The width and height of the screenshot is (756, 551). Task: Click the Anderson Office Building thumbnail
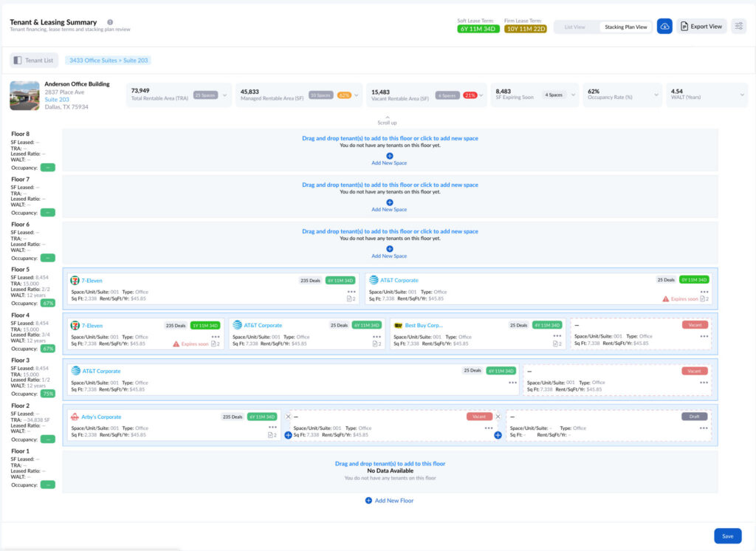24,95
